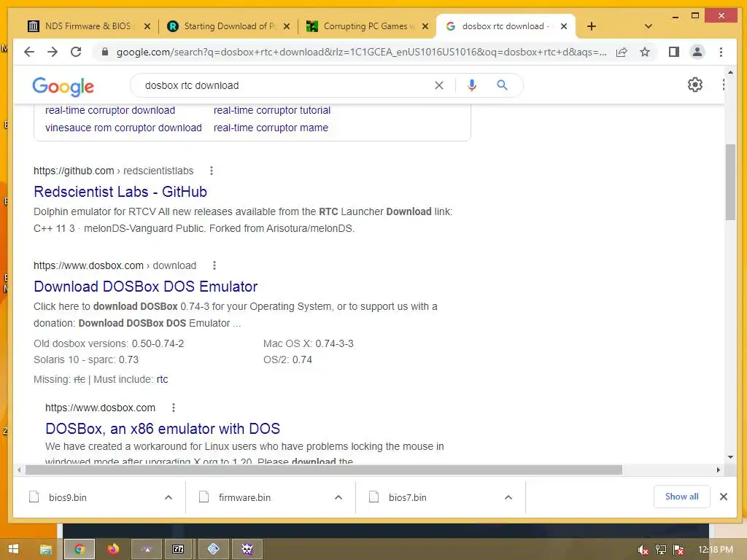
Task: Open File Explorer from taskbar
Action: [x=46, y=549]
